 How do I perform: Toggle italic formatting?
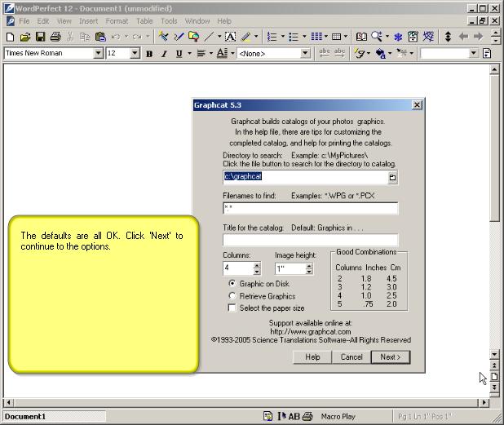[164, 54]
